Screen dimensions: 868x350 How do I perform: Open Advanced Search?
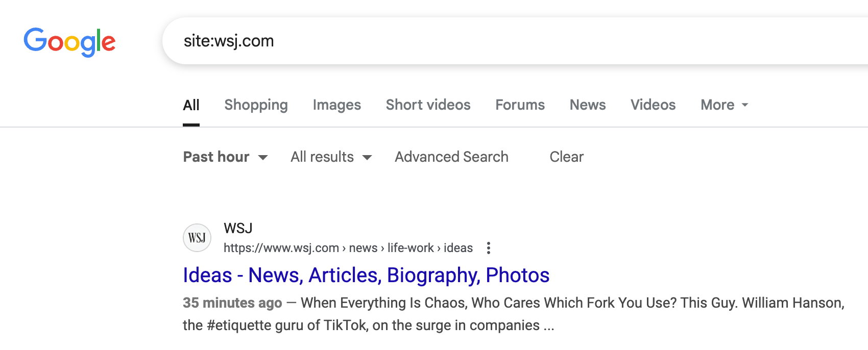(x=451, y=157)
